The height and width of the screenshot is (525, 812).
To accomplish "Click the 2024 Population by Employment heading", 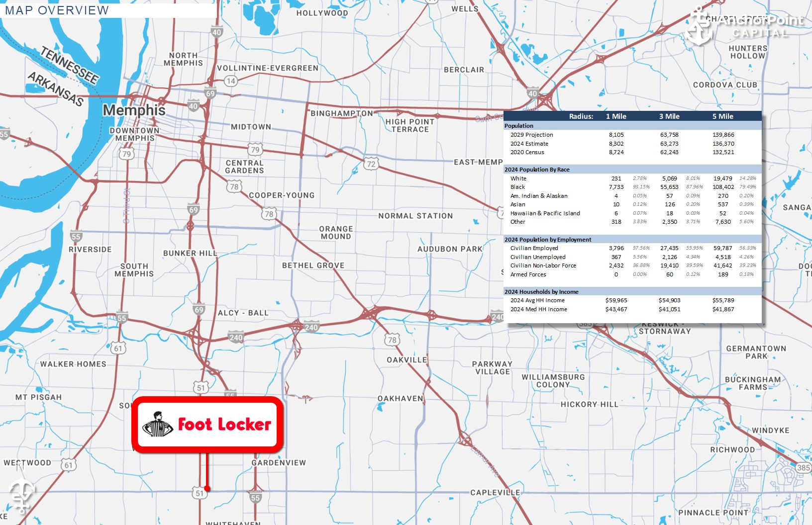I will (x=548, y=240).
